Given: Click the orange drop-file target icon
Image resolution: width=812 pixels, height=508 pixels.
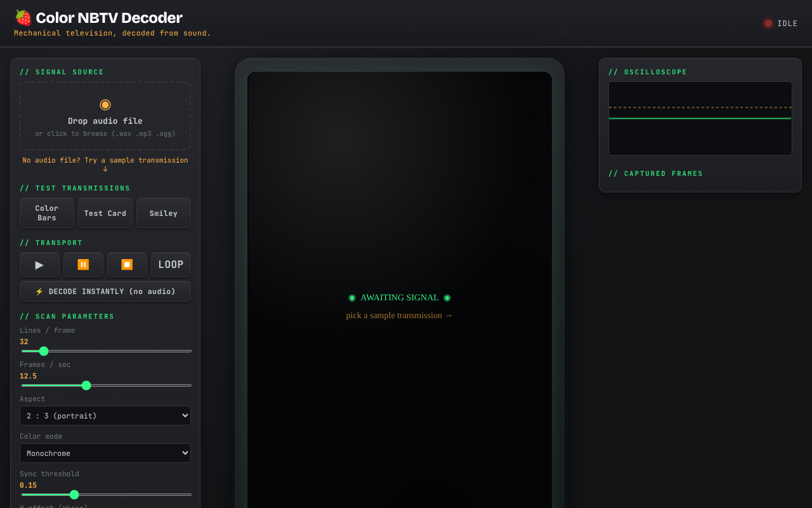Looking at the screenshot, I should 105,105.
